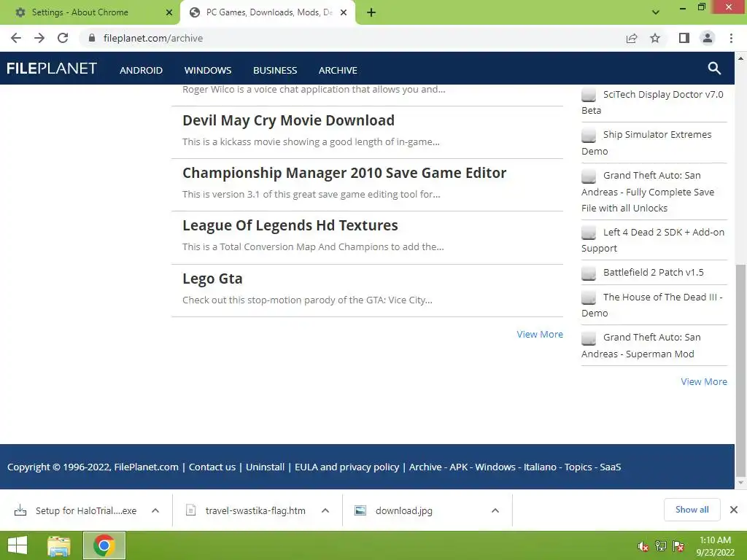The height and width of the screenshot is (560, 747).
Task: Click the FilePlanet logo
Action: pyautogui.click(x=52, y=69)
